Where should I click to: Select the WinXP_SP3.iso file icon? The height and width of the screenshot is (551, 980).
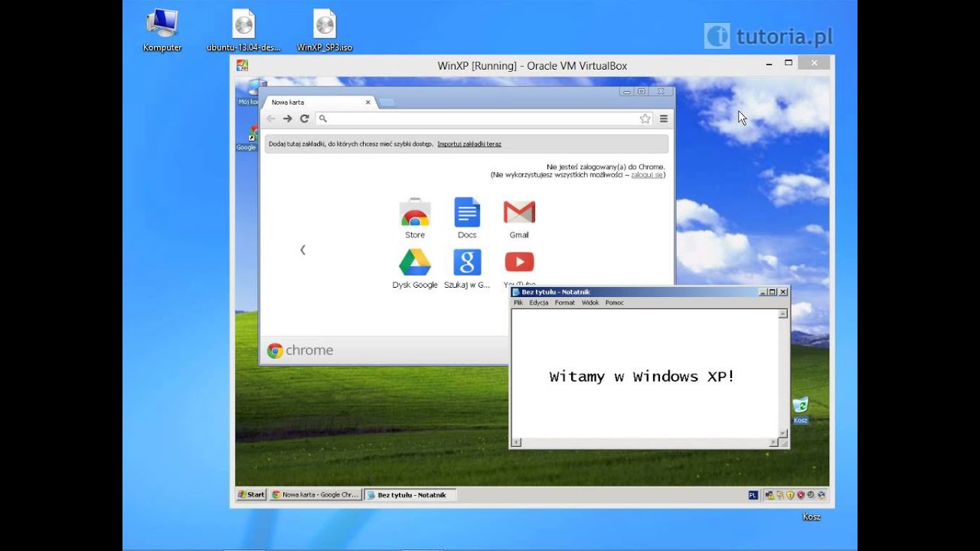click(325, 30)
